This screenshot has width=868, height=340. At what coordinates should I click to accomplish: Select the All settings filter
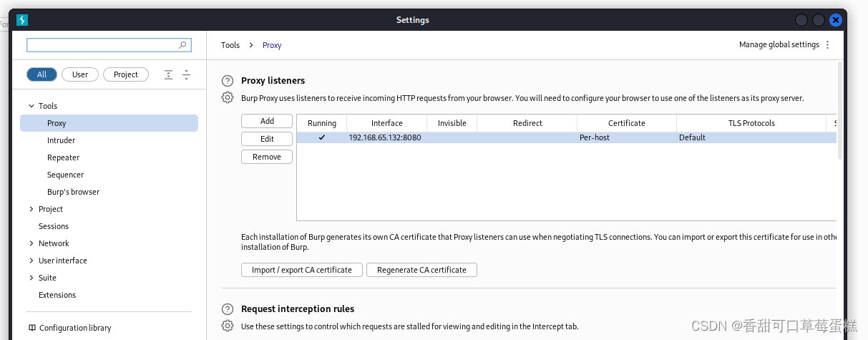click(x=42, y=74)
